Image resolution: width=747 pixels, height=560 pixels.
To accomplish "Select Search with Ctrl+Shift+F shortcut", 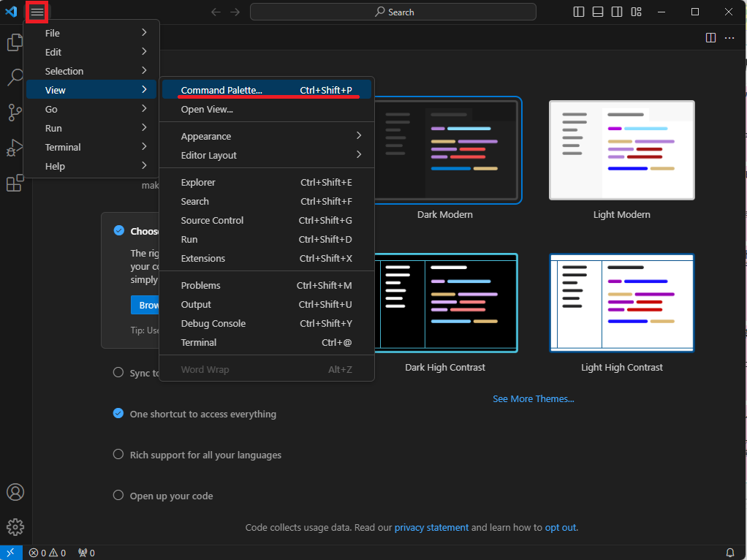I will [x=266, y=201].
